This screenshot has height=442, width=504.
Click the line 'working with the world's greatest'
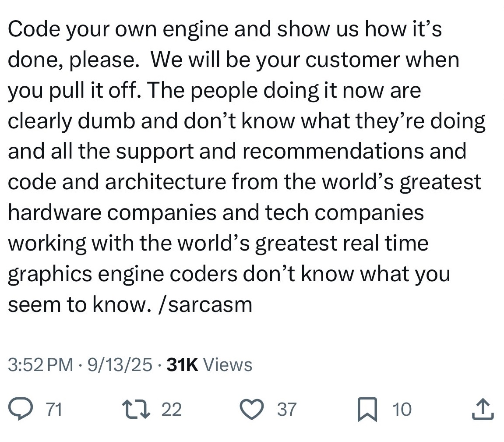pyautogui.click(x=173, y=243)
